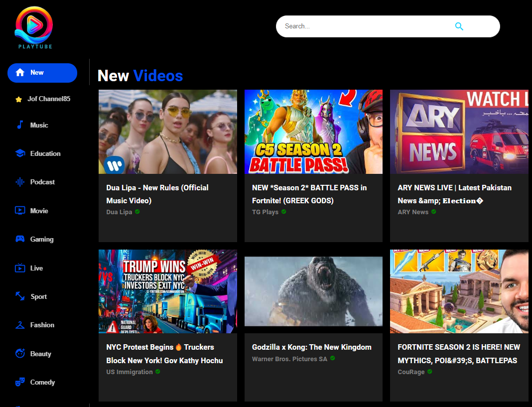Open the TG Plays channel link

point(265,212)
